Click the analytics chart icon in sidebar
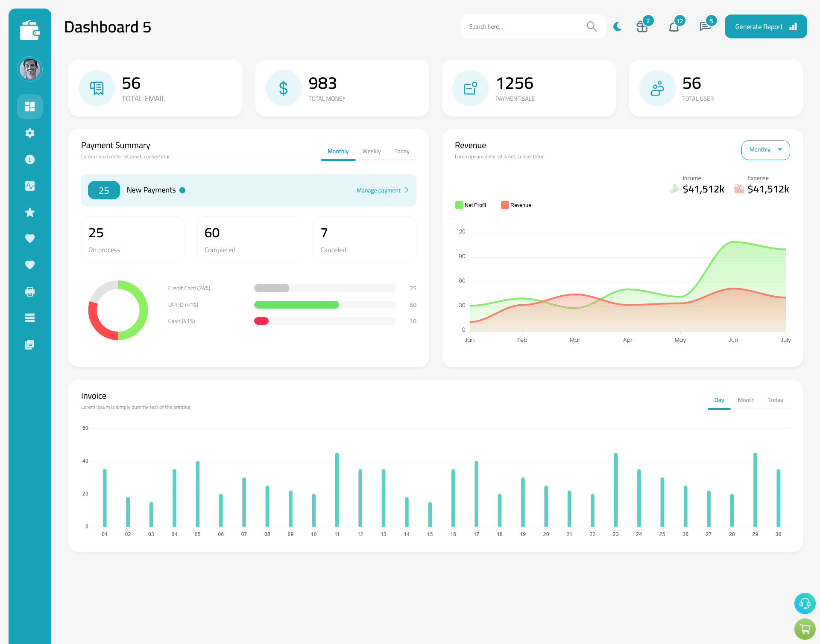The height and width of the screenshot is (644, 820). click(x=30, y=186)
